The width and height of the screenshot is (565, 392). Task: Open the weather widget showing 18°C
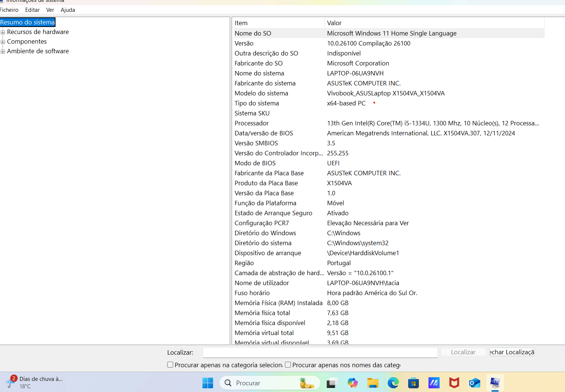point(35,382)
